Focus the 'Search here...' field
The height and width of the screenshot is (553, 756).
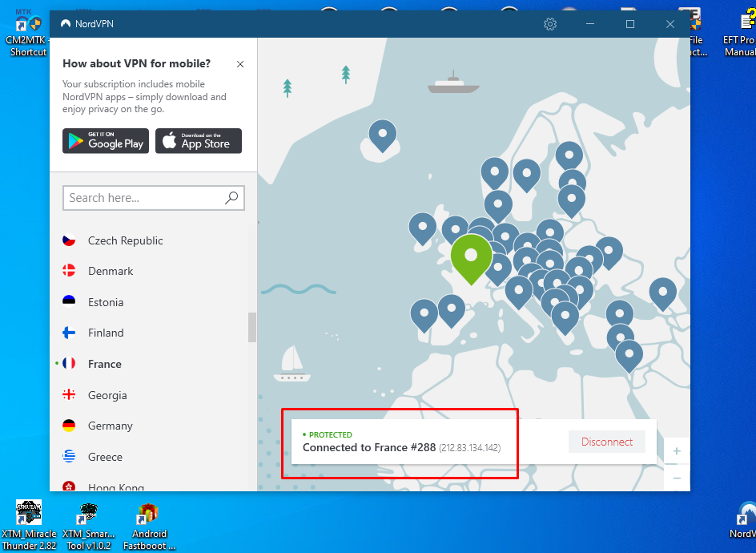[x=154, y=198]
